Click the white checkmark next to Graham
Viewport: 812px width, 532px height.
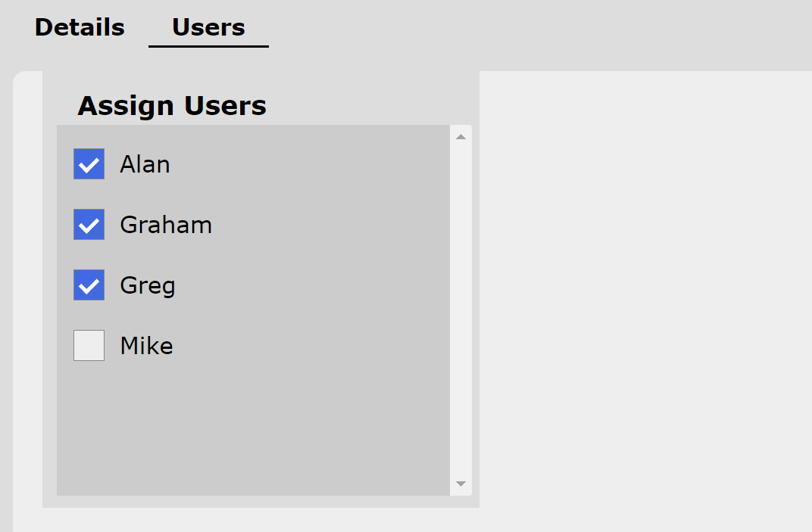pos(89,226)
